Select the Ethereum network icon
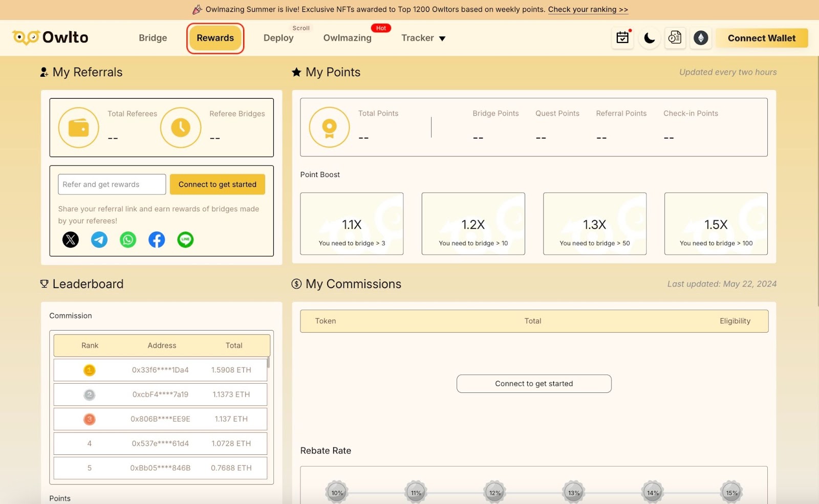819x504 pixels. tap(701, 38)
